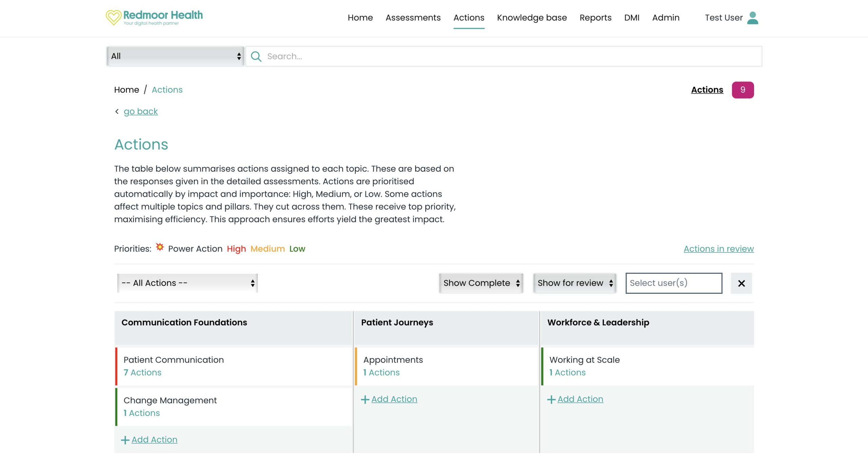Click the pink 9 actions badge
The height and width of the screenshot is (457, 868).
click(x=743, y=90)
